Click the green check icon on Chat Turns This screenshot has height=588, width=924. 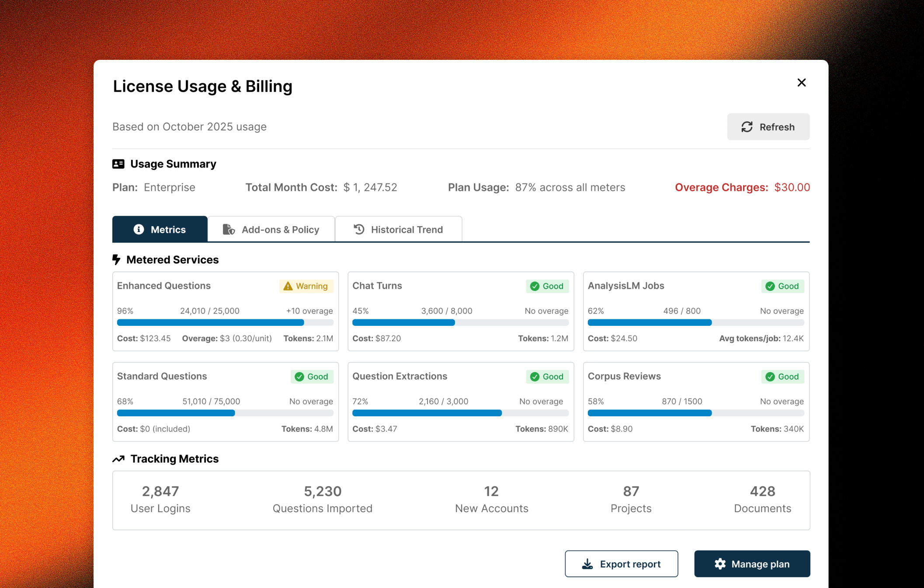(535, 286)
